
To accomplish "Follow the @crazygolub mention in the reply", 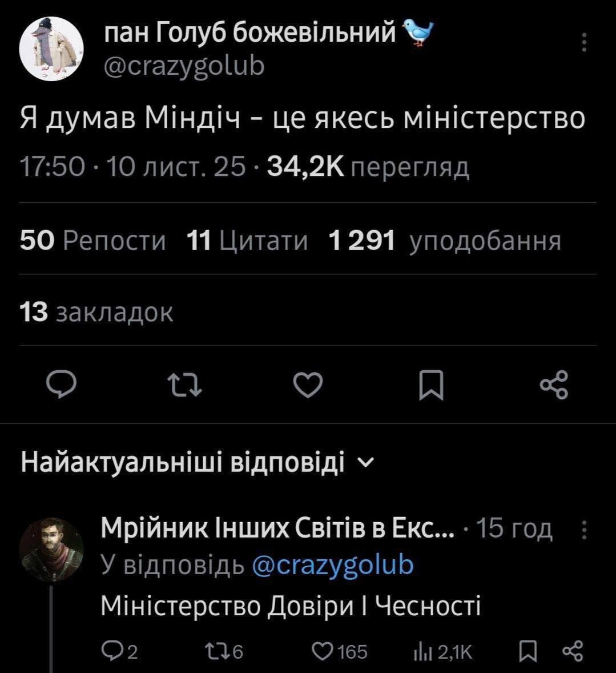I will point(332,565).
